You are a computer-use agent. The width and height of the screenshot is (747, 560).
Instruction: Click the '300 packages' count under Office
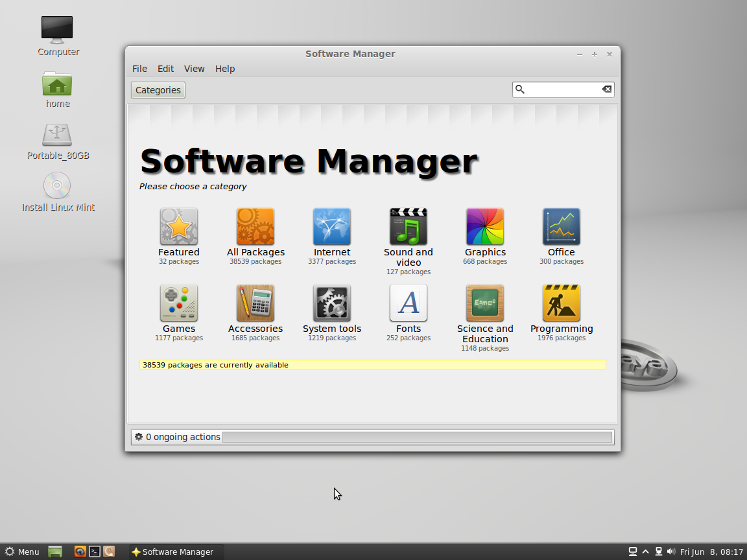coord(561,261)
